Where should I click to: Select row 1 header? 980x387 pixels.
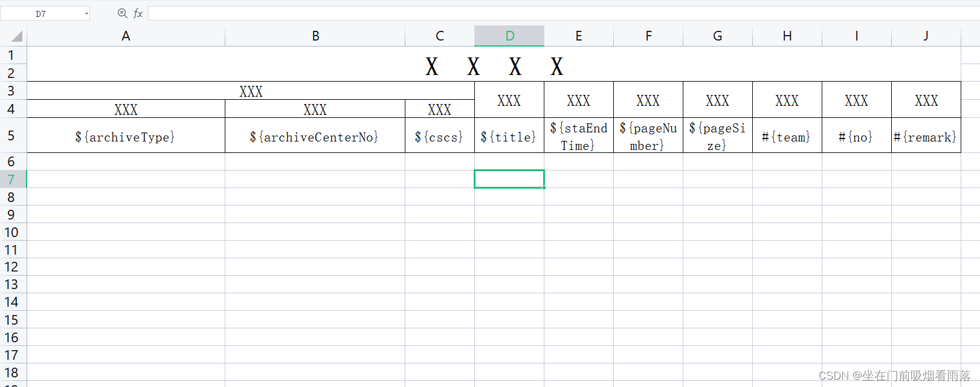12,56
